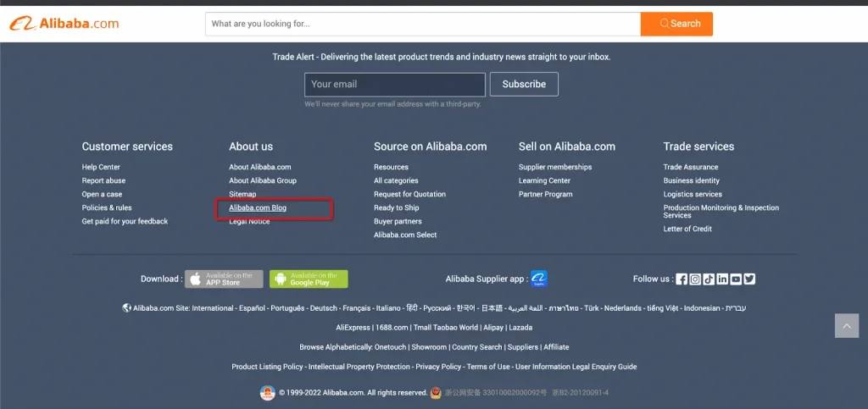This screenshot has width=868, height=409.
Task: Open Buyer partners link
Action: point(398,221)
